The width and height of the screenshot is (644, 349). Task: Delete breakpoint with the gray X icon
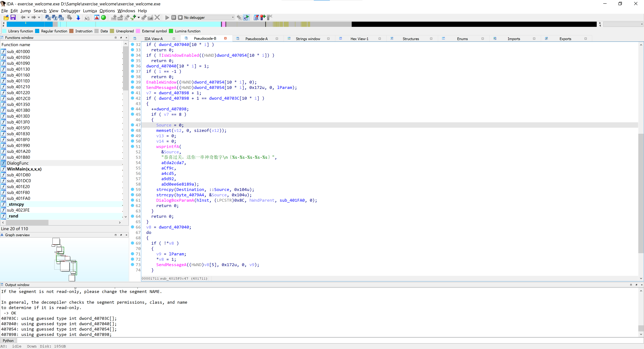click(x=270, y=17)
